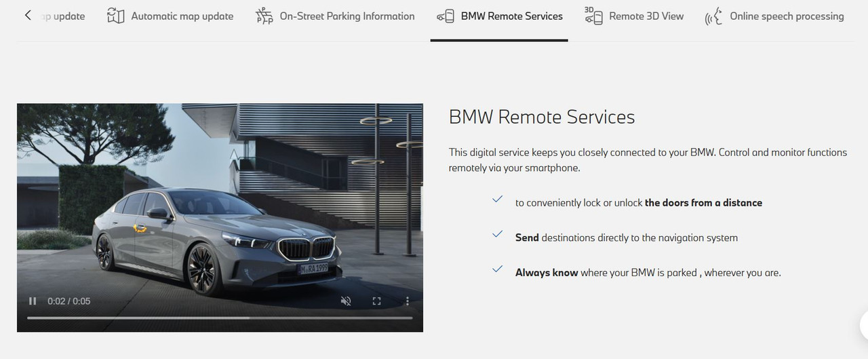
Task: Click the checkmark beside Always know
Action: tap(498, 269)
